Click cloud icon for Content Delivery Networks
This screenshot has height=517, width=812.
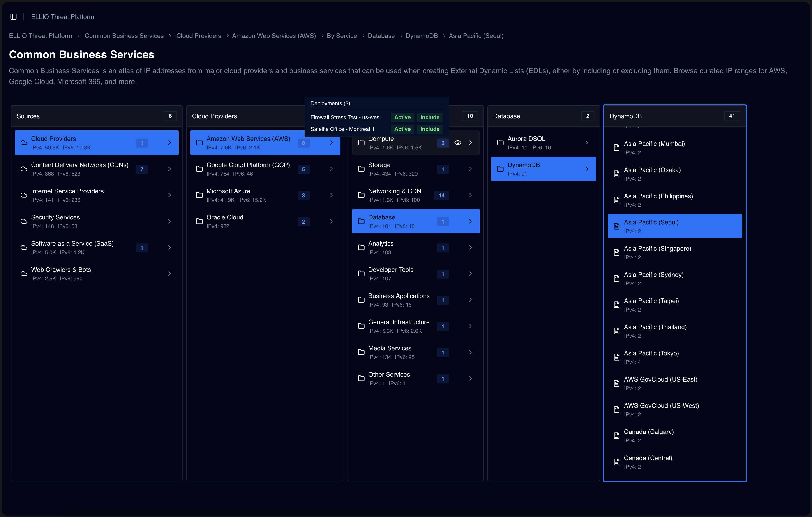pyautogui.click(x=24, y=169)
